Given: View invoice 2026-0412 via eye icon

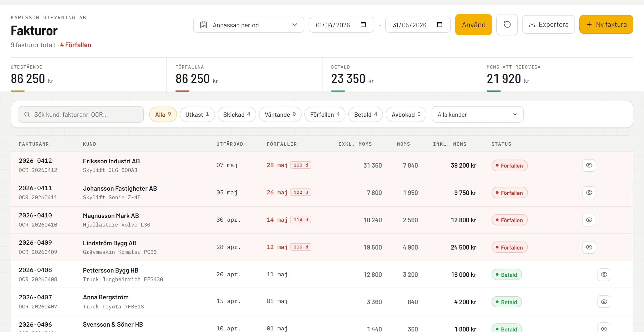Looking at the screenshot, I should 589,165.
